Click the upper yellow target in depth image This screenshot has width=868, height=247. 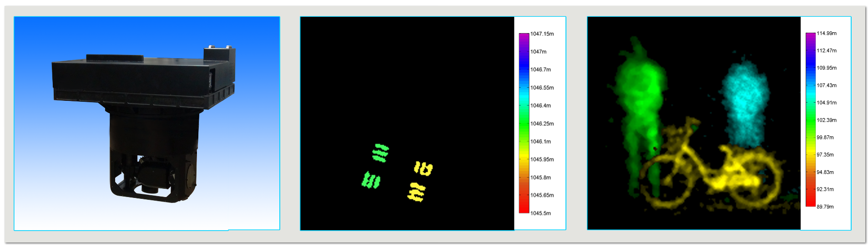[424, 168]
